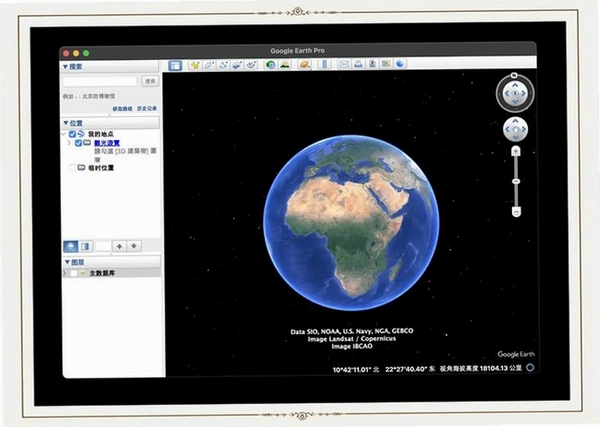
Task: Click the zoom out minus button
Action: 517,211
